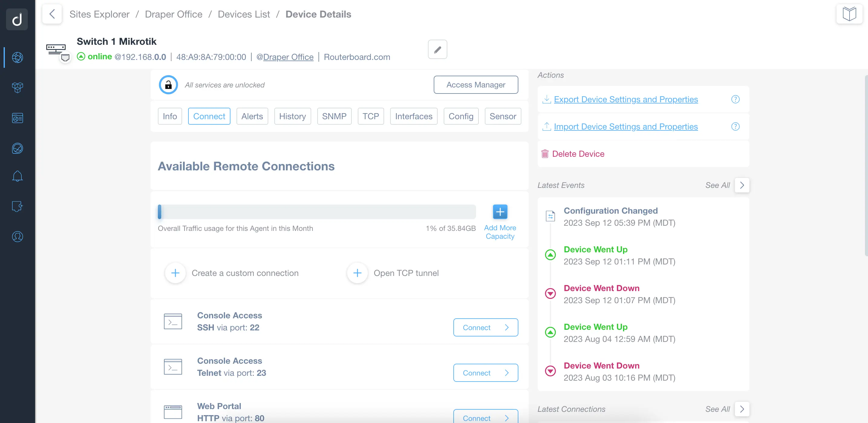This screenshot has height=423, width=868.
Task: Click the devices grid sidebar icon
Action: pos(17,87)
